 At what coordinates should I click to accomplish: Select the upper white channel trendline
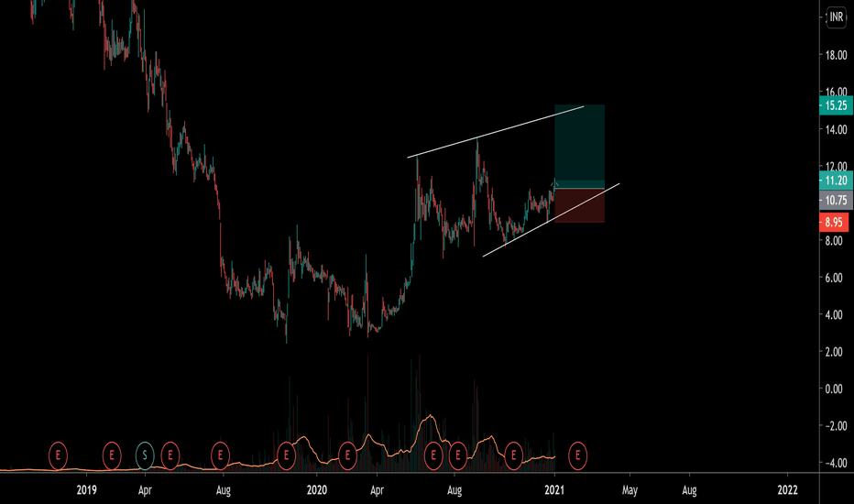496,132
